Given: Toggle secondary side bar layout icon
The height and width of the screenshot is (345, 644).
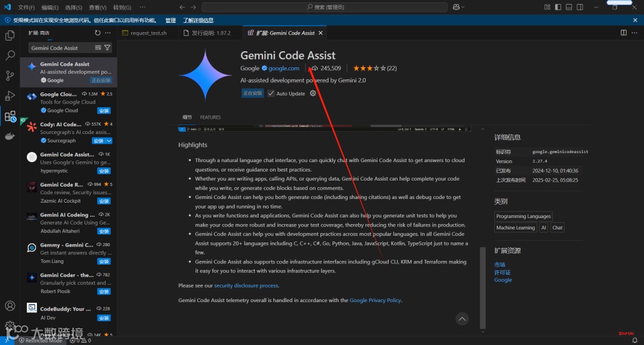Looking at the screenshot, I should click(580, 7).
